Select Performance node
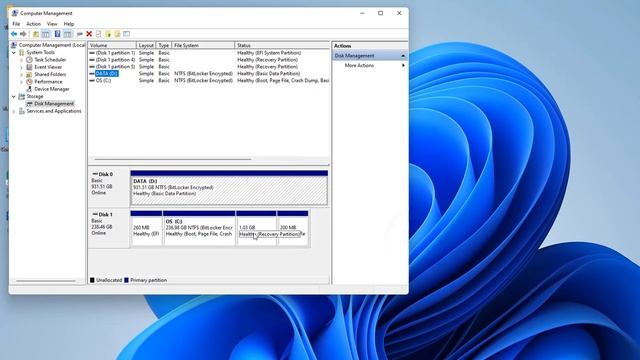This screenshot has height=360, width=640. [x=48, y=82]
